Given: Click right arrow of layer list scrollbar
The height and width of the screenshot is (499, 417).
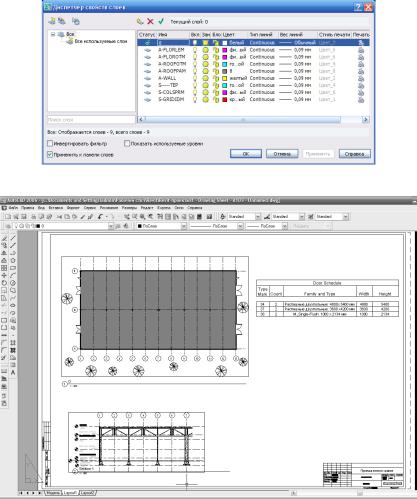Looking at the screenshot, I should [x=366, y=119].
